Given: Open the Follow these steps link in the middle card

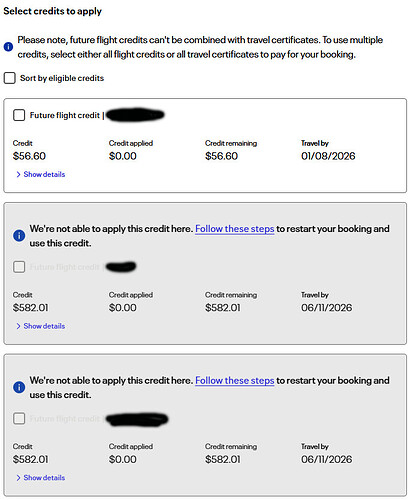Looking at the screenshot, I should (235, 229).
